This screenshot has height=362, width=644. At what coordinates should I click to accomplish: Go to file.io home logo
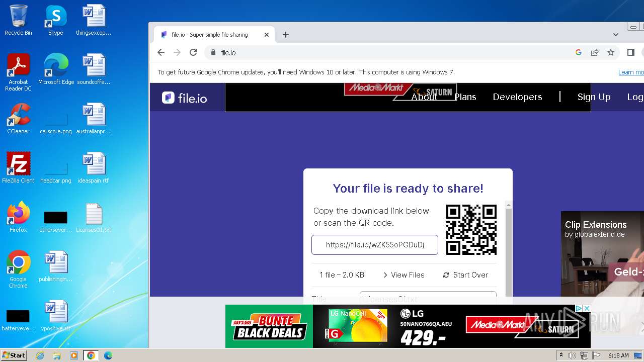click(184, 98)
